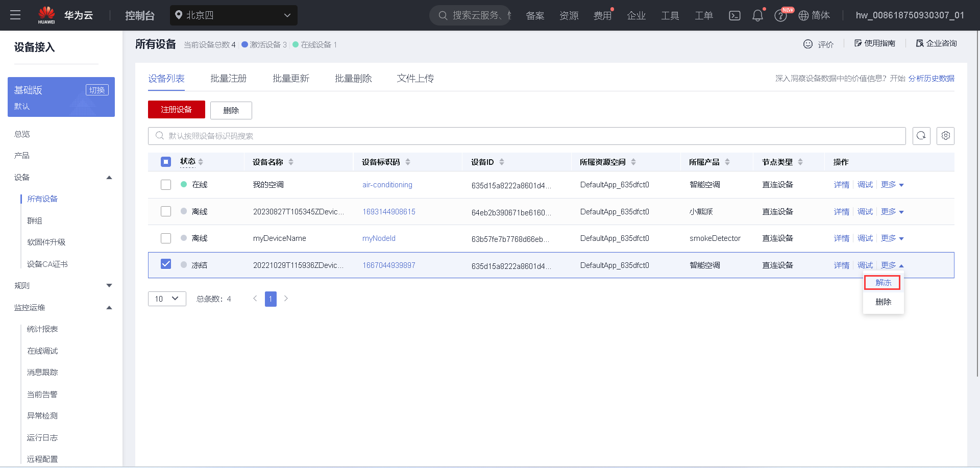Open the page size 10 dropdown

click(x=166, y=299)
